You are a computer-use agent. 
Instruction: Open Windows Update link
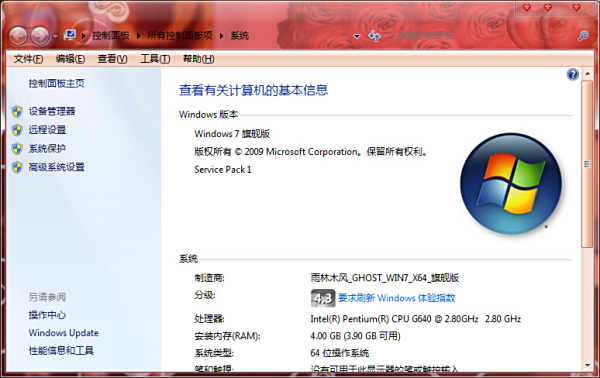coord(64,333)
